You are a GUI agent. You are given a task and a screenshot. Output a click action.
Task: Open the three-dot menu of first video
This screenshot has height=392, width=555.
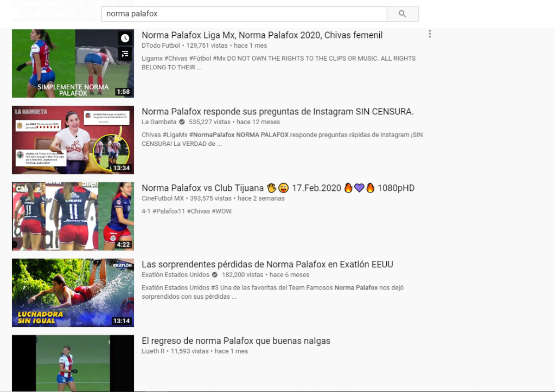[430, 34]
